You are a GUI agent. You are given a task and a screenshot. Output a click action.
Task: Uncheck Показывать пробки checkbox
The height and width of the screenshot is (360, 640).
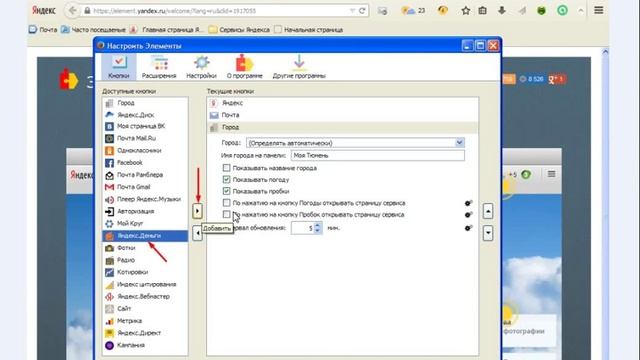click(227, 191)
